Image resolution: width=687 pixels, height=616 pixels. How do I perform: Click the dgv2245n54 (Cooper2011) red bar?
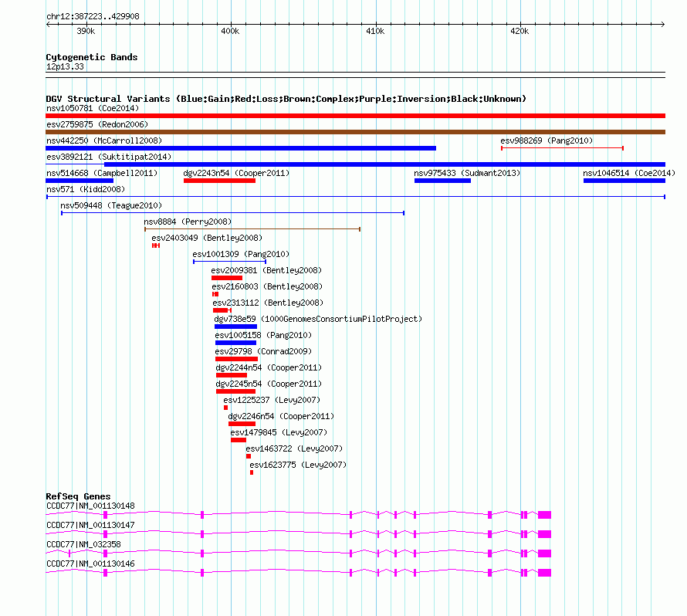pos(235,391)
